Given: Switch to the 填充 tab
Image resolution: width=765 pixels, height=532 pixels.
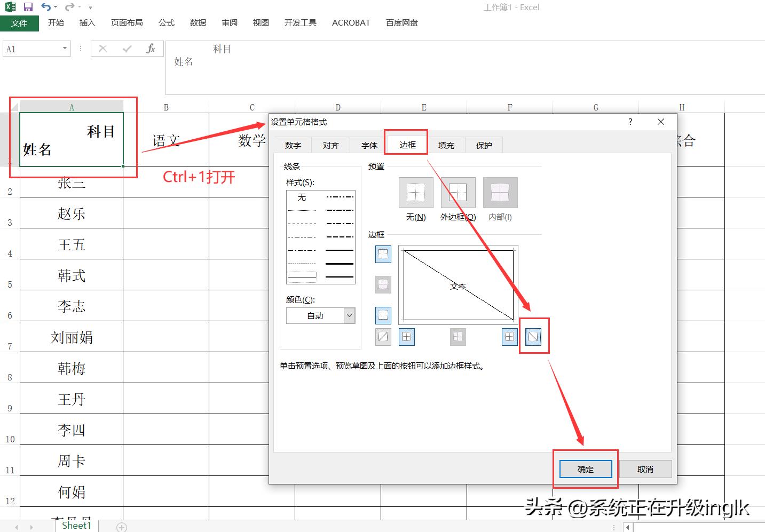Looking at the screenshot, I should (x=446, y=145).
